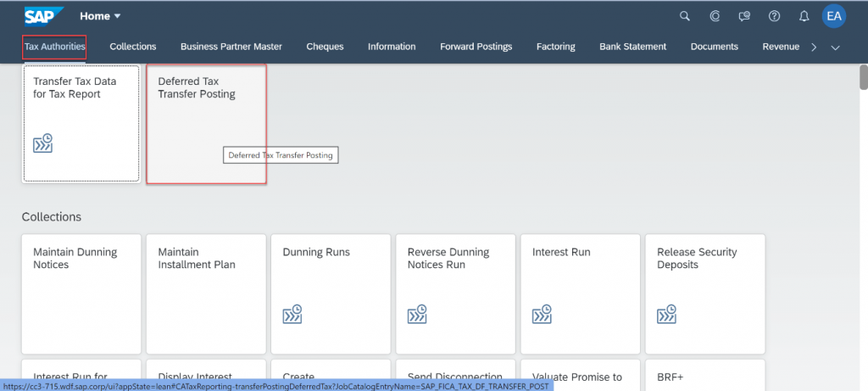Open the Dunning Runs tile
This screenshot has width=868, height=391.
click(x=331, y=294)
